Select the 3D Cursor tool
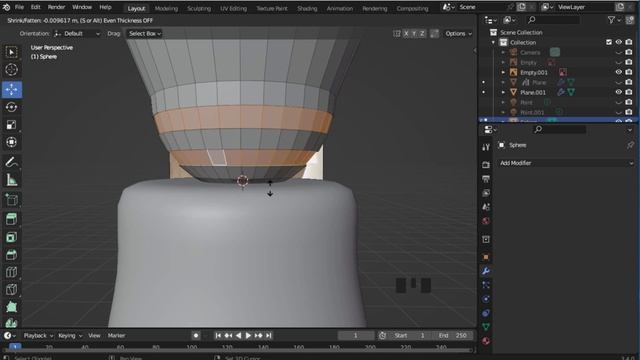The width and height of the screenshot is (640, 360). [11, 70]
